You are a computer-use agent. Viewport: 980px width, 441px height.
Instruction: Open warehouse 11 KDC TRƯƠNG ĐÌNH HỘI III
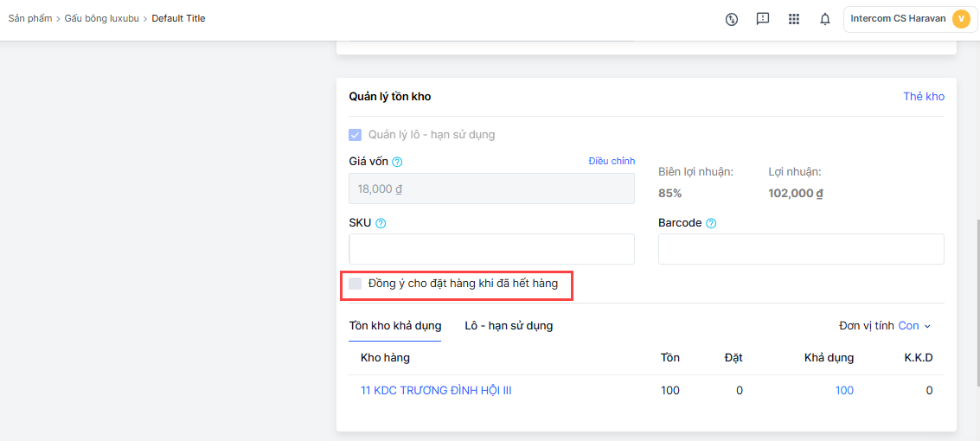pos(436,390)
